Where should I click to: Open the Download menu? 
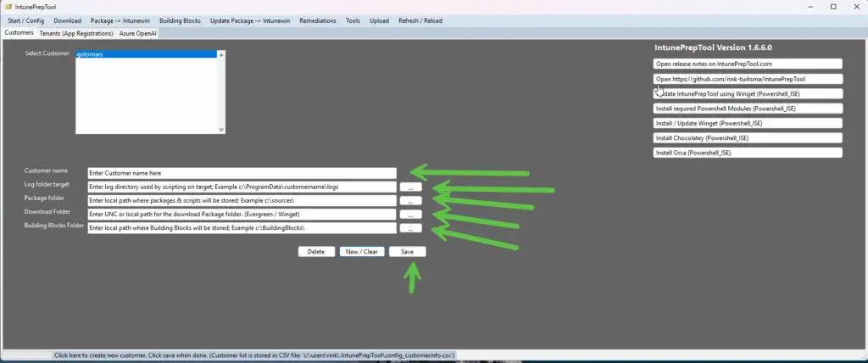(x=68, y=20)
